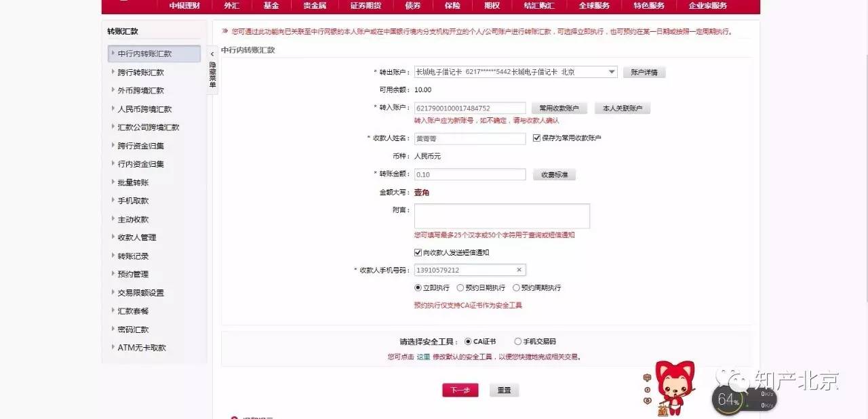Screen dimensions: 868x419
Task: Select CA证书 as the security tool
Action: pyautogui.click(x=468, y=342)
